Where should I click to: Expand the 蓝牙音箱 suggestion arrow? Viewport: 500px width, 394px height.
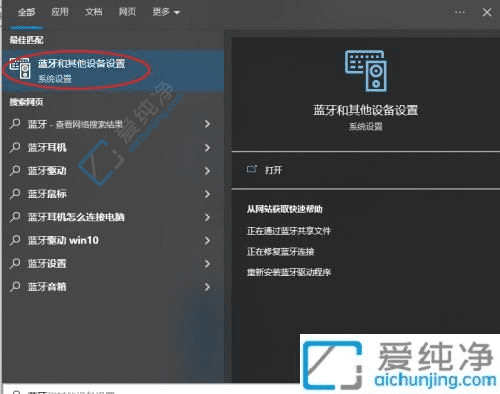pyautogui.click(x=207, y=287)
